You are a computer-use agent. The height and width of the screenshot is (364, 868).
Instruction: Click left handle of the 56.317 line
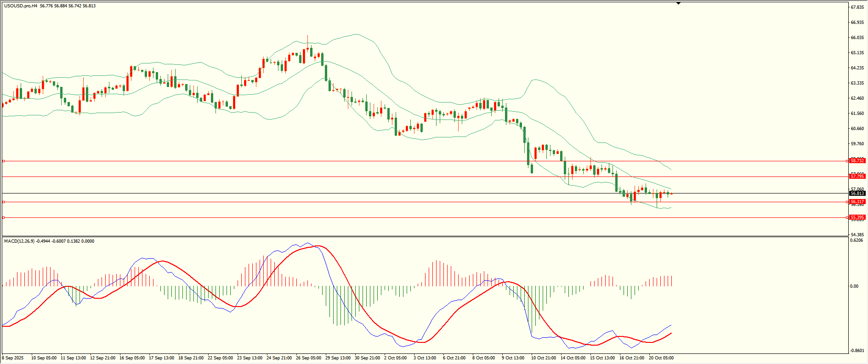(4, 202)
